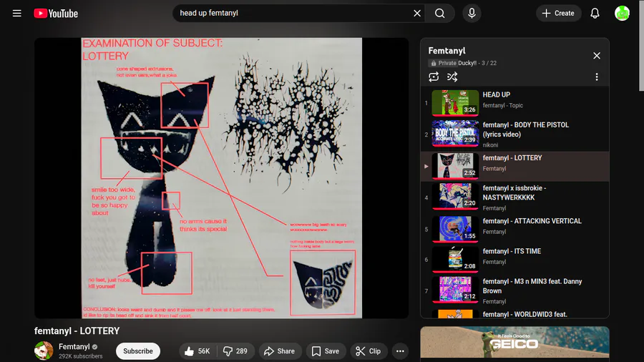This screenshot has width=644, height=362.
Task: Start voice search with microphone
Action: 472,13
